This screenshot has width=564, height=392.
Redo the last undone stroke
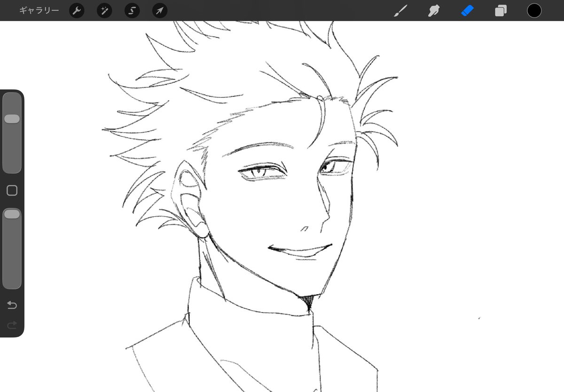pos(12,324)
